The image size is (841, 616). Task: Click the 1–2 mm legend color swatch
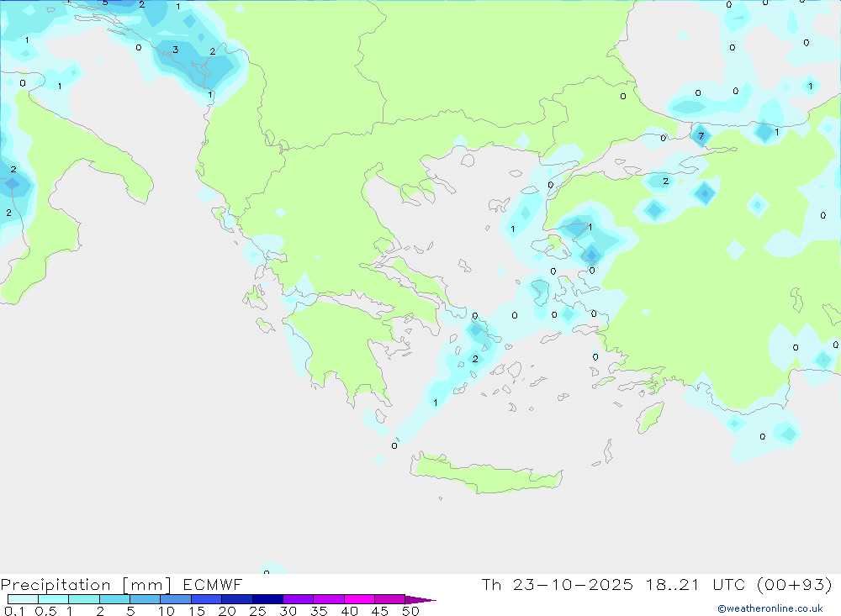tap(84, 599)
